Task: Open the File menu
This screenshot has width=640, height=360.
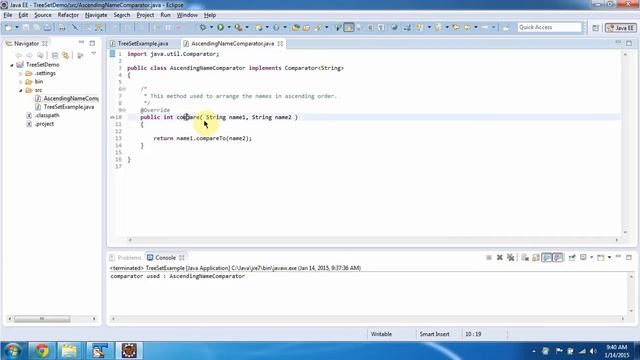Action: pos(8,15)
